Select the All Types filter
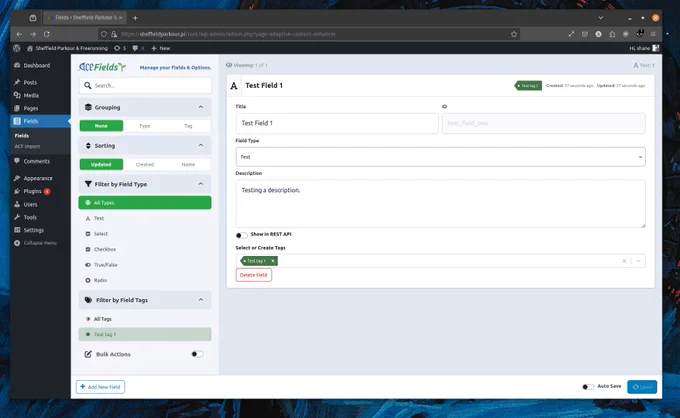This screenshot has height=418, width=680. [x=145, y=202]
